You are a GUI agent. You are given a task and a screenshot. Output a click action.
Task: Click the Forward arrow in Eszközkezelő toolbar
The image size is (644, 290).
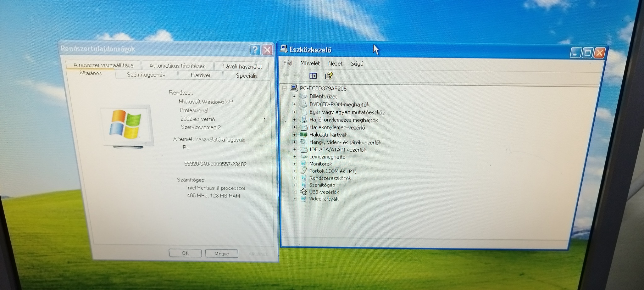(297, 75)
